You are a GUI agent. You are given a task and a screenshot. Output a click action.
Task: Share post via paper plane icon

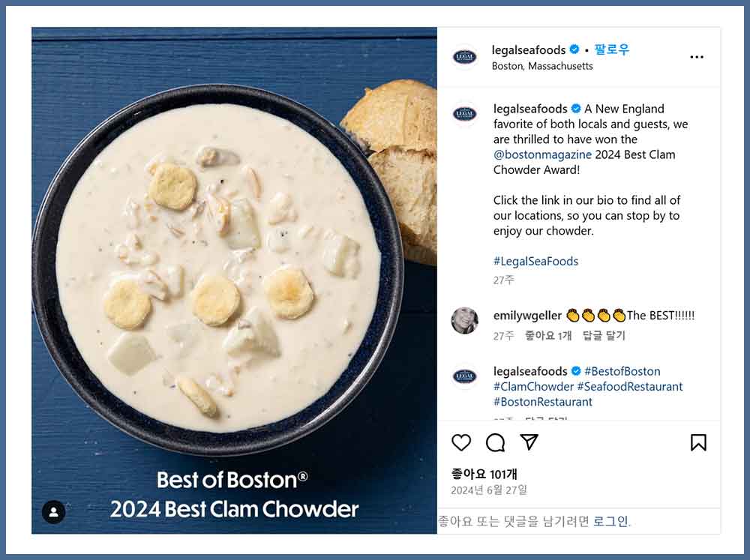529,442
